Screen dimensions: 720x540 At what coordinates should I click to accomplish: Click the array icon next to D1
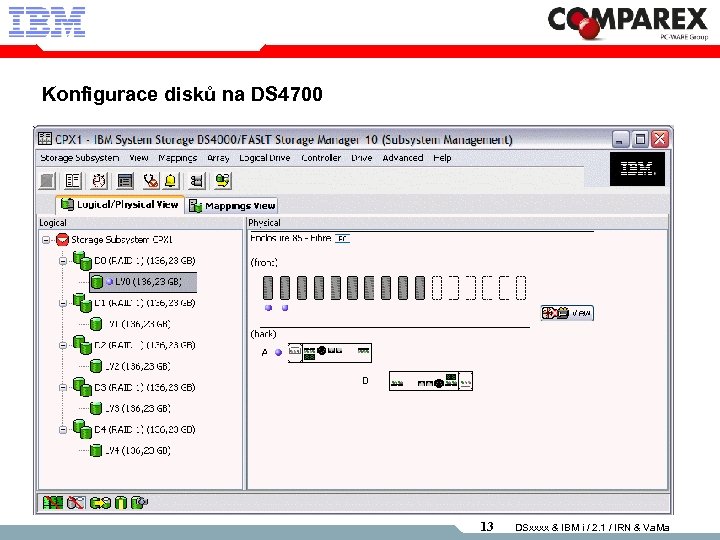[82, 303]
